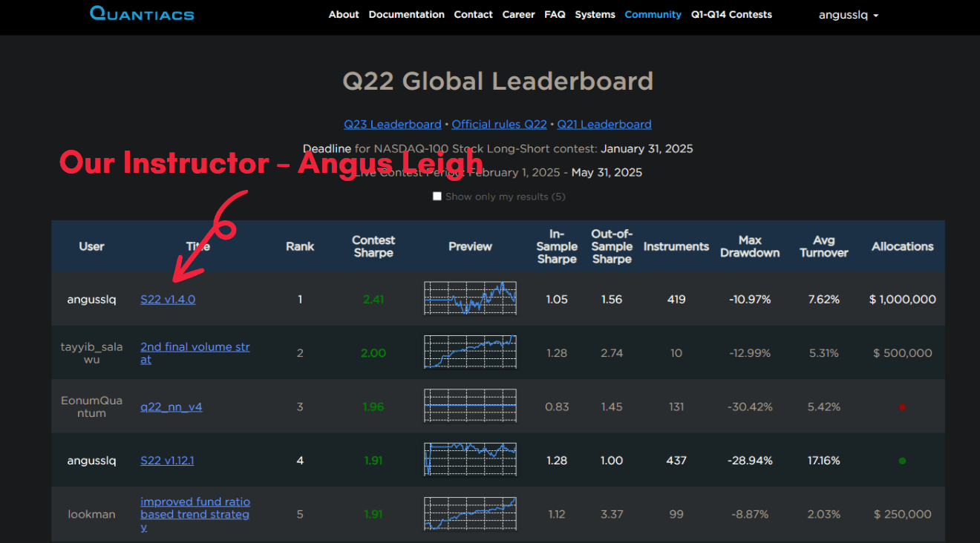Viewport: 980px width, 543px height.
Task: Click the Contest Sharpe value 2.41
Action: 373,300
